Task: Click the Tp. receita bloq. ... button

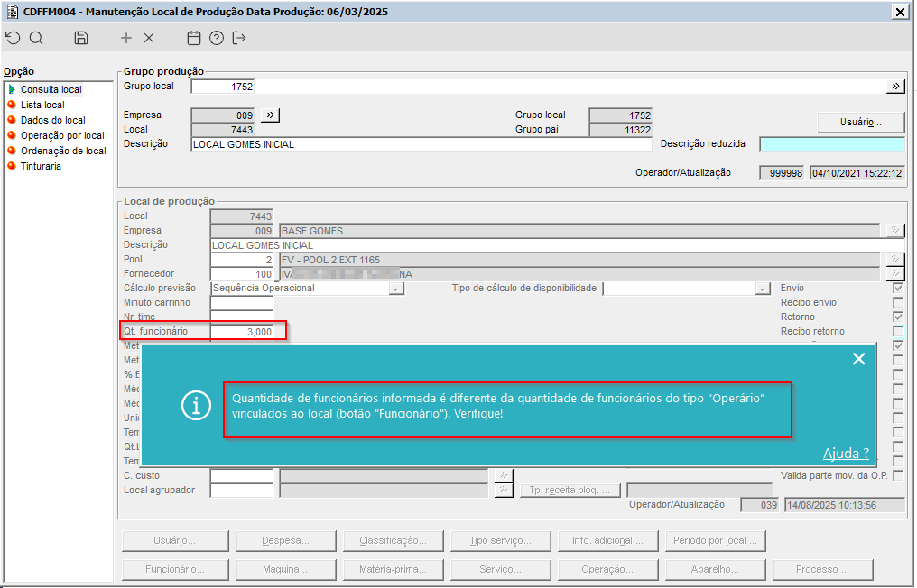Action: (570, 491)
